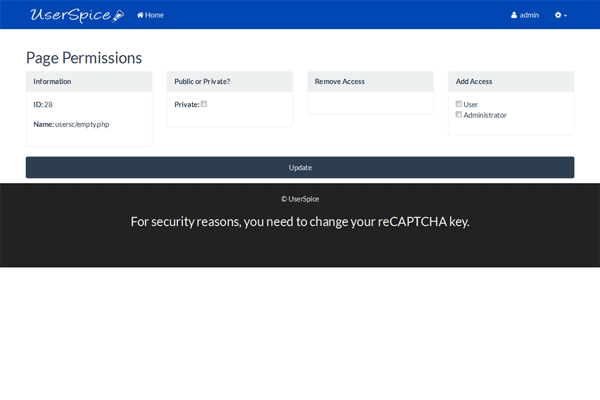Click the Page Permissions heading

point(84,58)
